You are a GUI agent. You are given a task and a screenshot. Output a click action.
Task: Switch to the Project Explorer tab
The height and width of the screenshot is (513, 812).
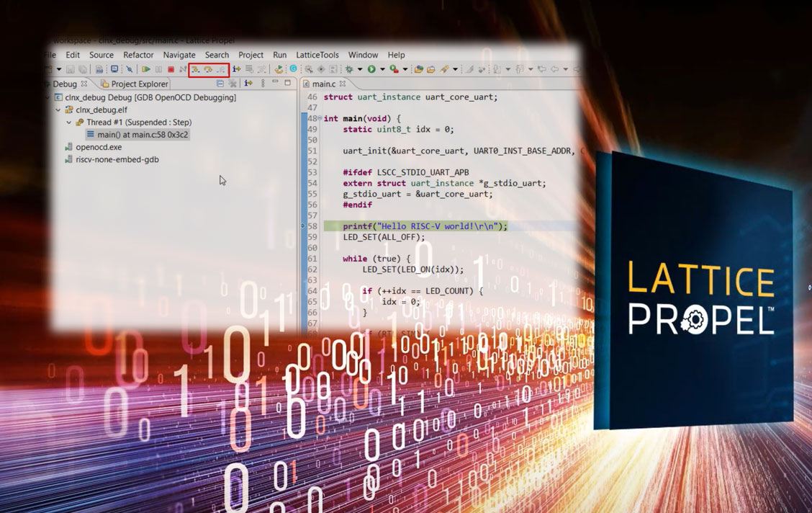[x=135, y=84]
